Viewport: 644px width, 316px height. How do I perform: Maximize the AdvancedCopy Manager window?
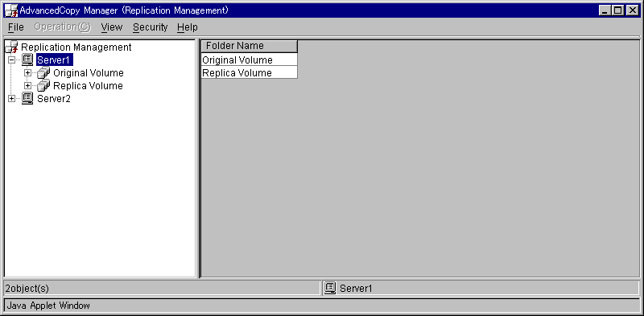(617, 10)
